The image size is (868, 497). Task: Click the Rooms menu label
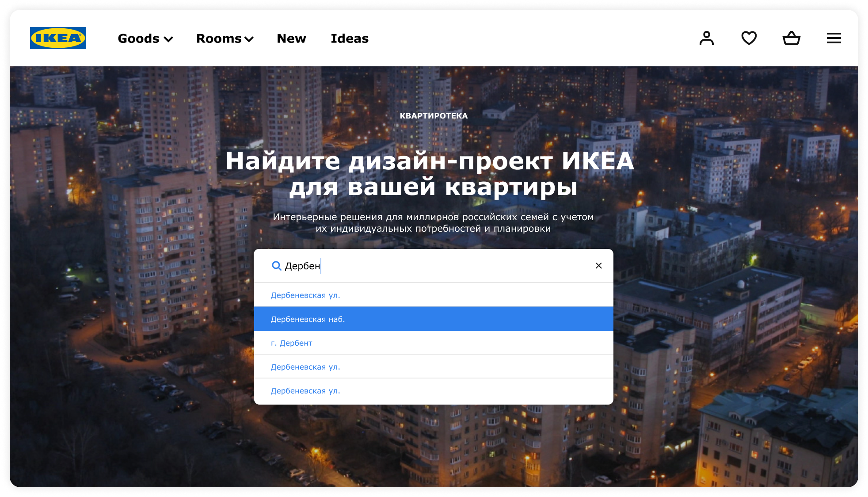click(219, 38)
